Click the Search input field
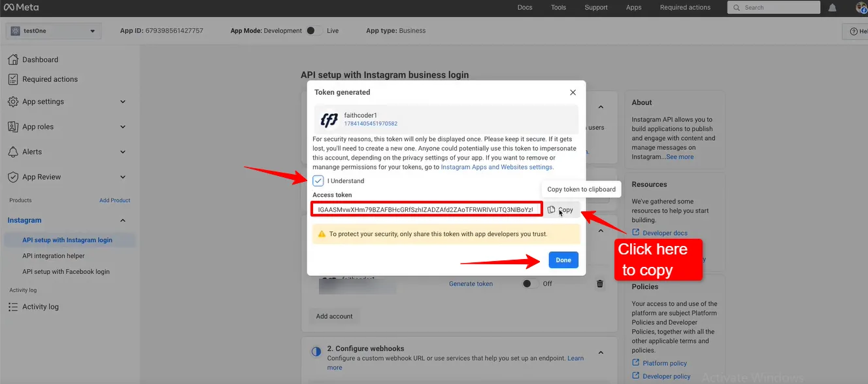Viewport: 868px width, 384px height. point(774,8)
